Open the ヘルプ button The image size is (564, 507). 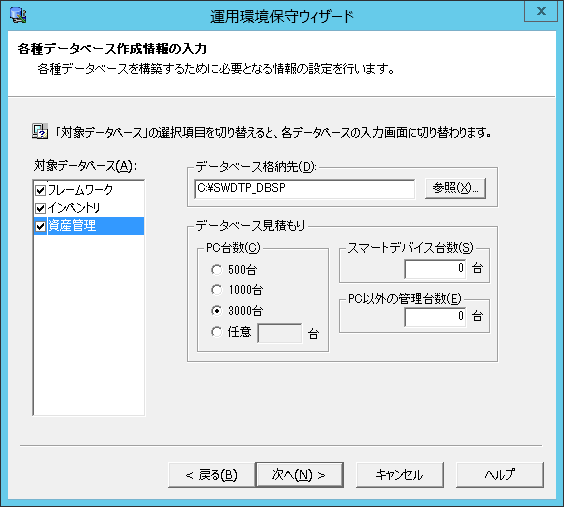tap(500, 475)
